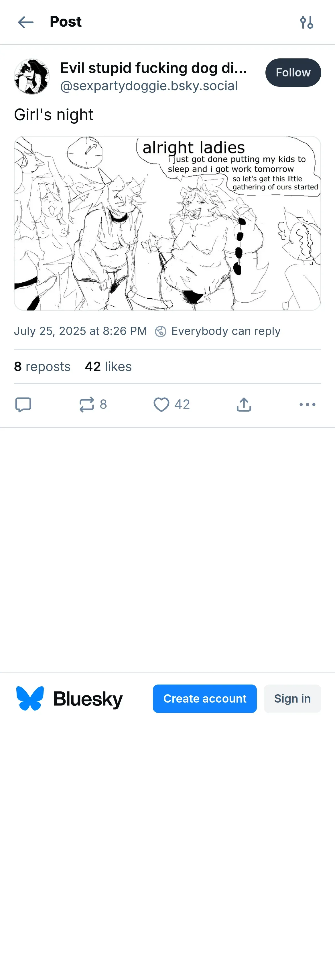
Task: Like the post with heart icon
Action: 161,405
